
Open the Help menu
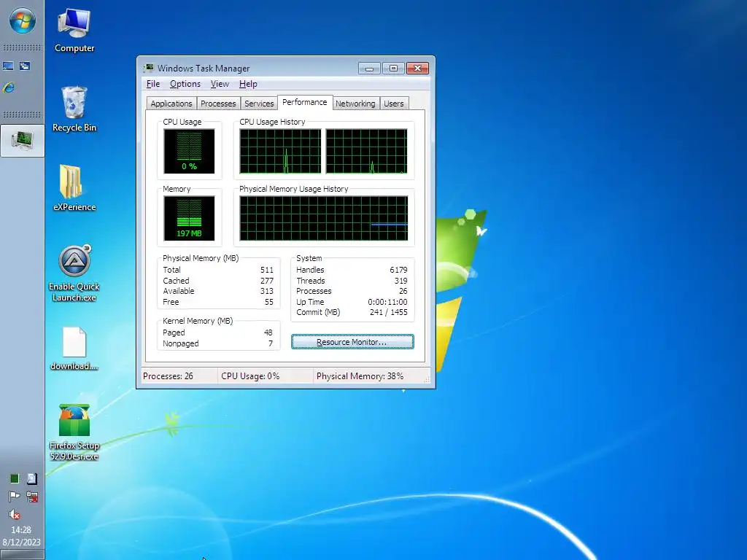[248, 84]
